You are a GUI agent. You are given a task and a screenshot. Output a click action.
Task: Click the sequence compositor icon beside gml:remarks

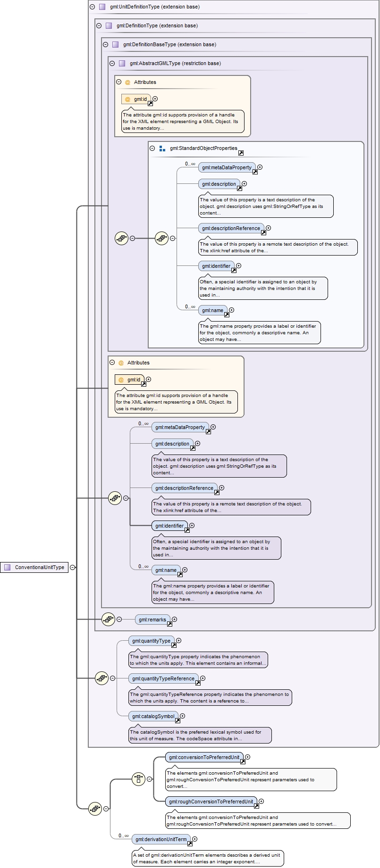click(108, 619)
